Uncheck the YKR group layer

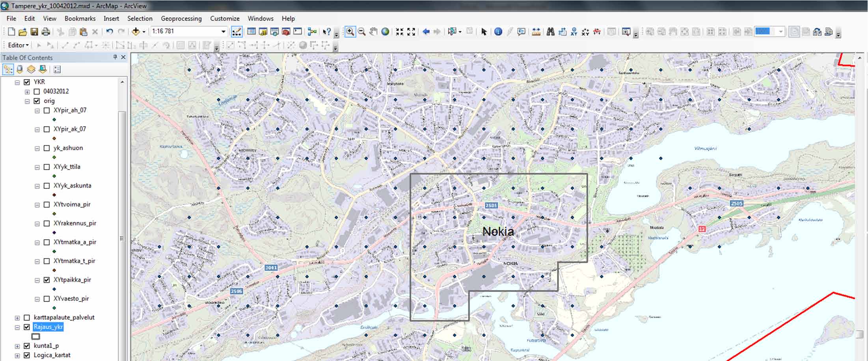click(27, 82)
